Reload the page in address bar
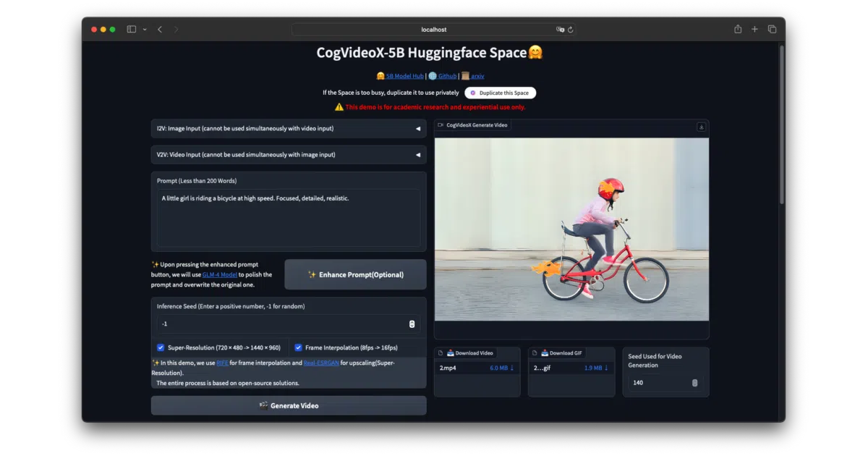 coord(571,30)
